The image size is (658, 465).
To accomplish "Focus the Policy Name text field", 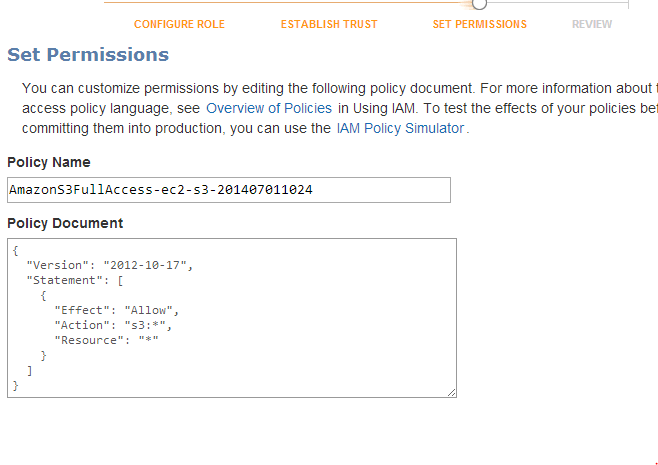I will pos(229,190).
